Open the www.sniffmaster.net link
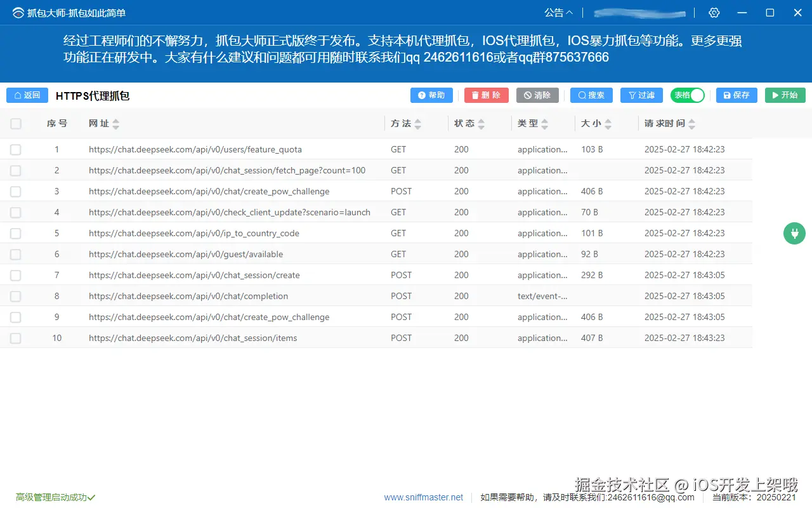The width and height of the screenshot is (812, 508). point(424,498)
